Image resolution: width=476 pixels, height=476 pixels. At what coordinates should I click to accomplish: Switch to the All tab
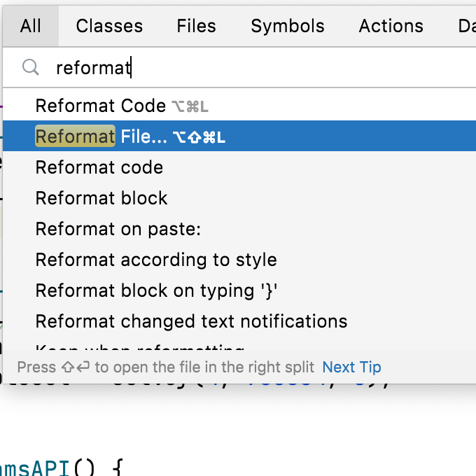click(31, 26)
